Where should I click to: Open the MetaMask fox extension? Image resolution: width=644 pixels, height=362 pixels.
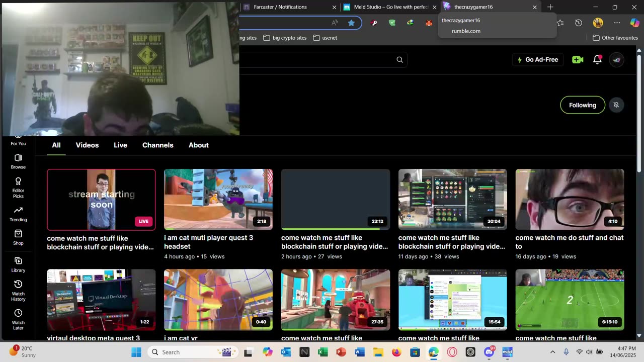click(x=429, y=23)
